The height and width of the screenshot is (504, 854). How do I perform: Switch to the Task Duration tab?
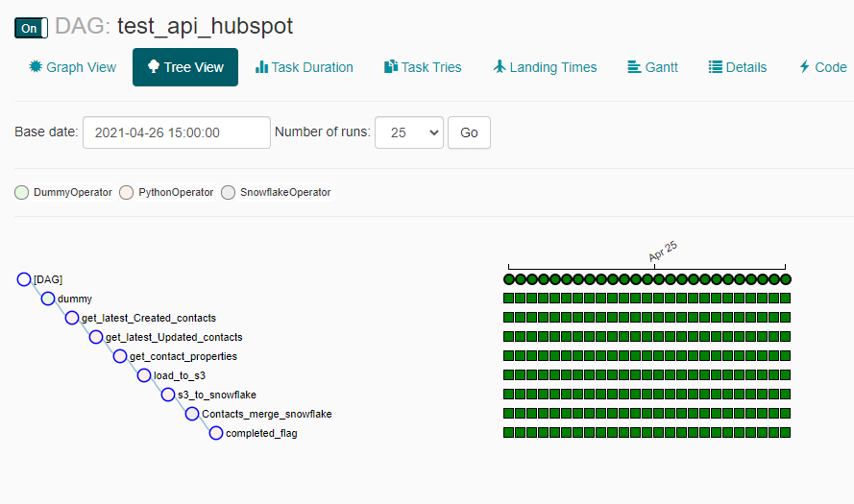click(304, 67)
